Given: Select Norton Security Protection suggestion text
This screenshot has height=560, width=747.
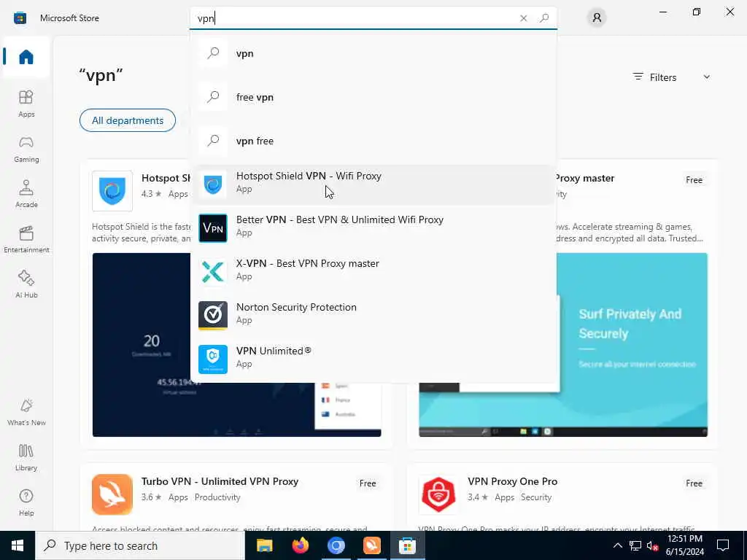Looking at the screenshot, I should pos(296,307).
